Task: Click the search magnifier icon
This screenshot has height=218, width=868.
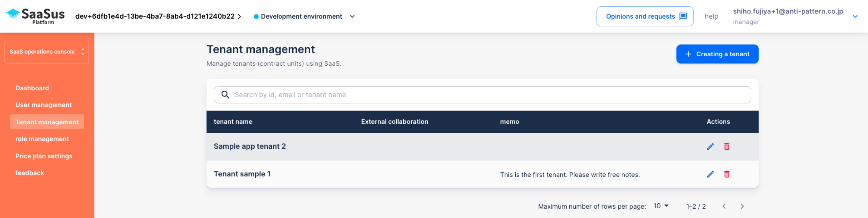Action: pos(225,95)
